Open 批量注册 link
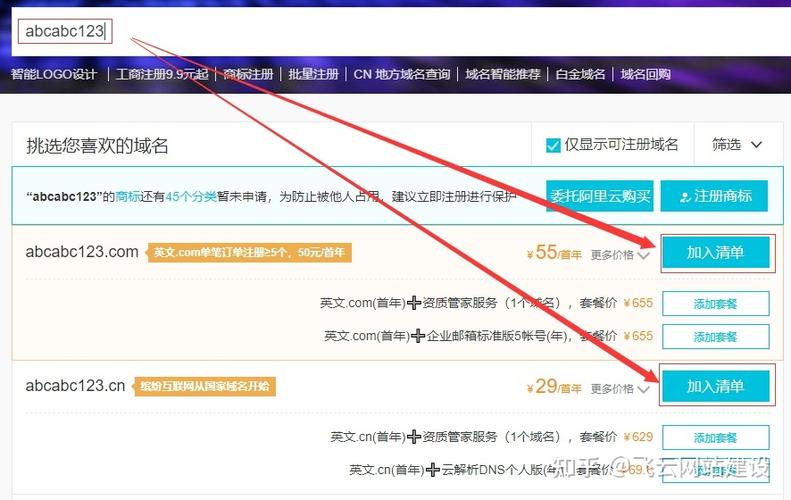791x500 pixels. (x=313, y=75)
